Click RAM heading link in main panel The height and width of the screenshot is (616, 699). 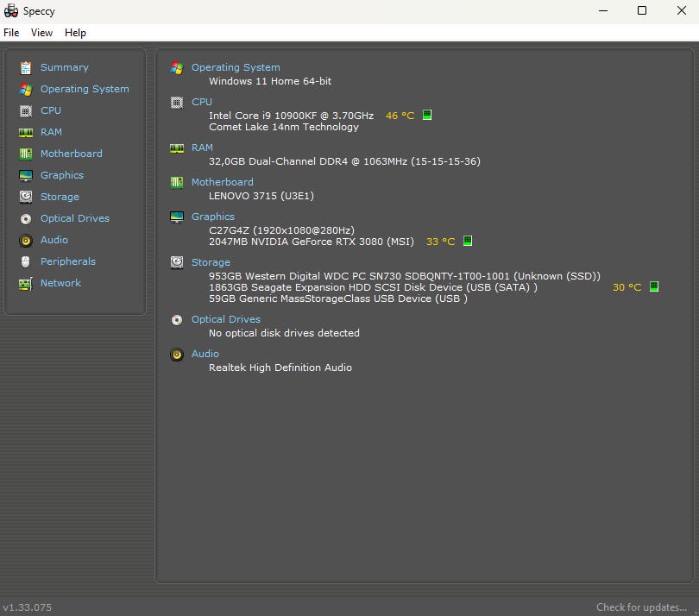(203, 148)
